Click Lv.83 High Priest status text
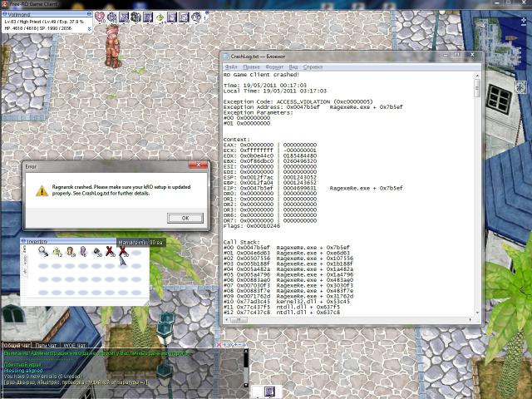Image resolution: width=532 pixels, height=399 pixels. coord(44,22)
